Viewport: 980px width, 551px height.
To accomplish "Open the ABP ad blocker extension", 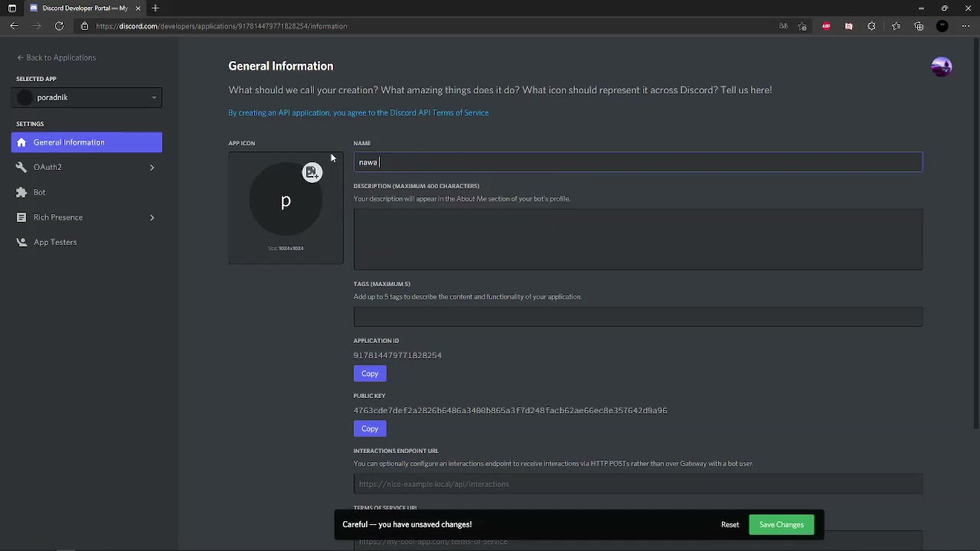I will [x=825, y=26].
